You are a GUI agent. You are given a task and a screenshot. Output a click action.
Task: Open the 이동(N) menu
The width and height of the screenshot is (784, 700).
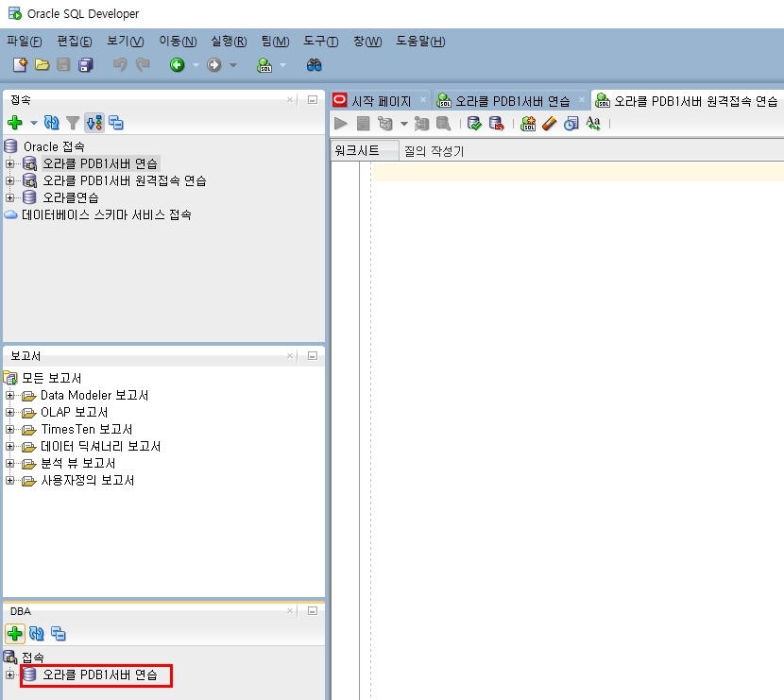(x=178, y=41)
